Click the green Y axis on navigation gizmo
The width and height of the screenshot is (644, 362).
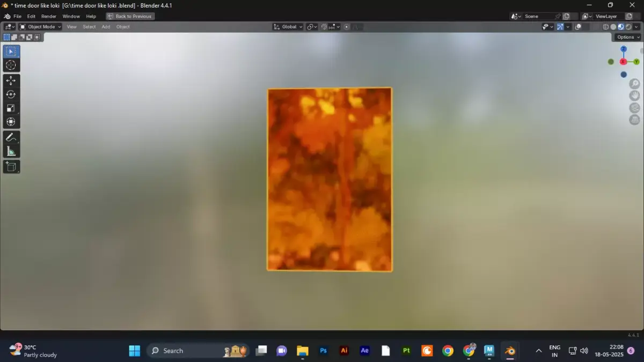(636, 62)
